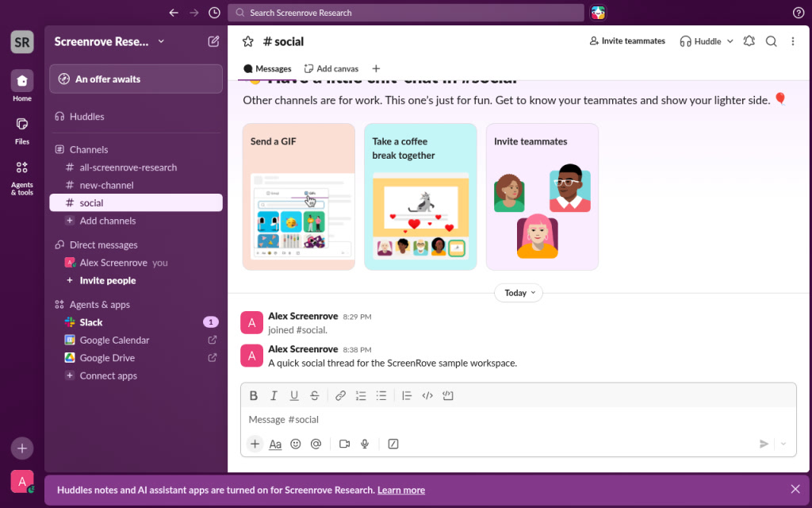This screenshot has width=812, height=508.
Task: Compose a new message with pencil icon
Action: 213,41
